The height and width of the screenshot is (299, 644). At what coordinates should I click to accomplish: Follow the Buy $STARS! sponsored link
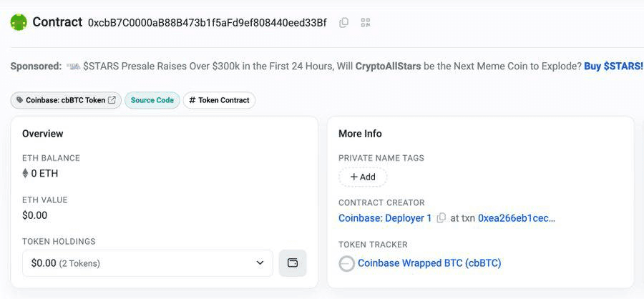point(614,66)
